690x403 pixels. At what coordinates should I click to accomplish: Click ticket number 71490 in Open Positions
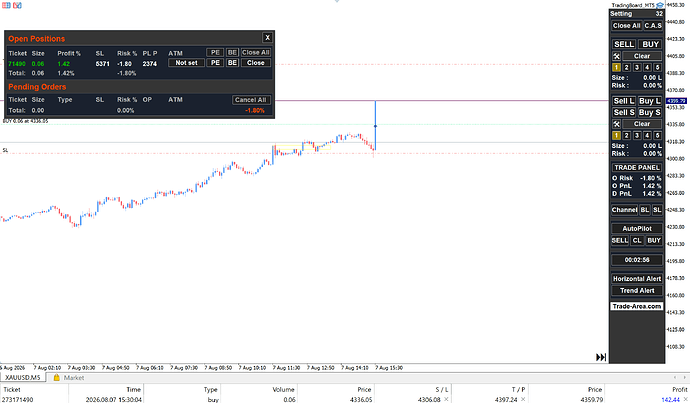coord(17,64)
